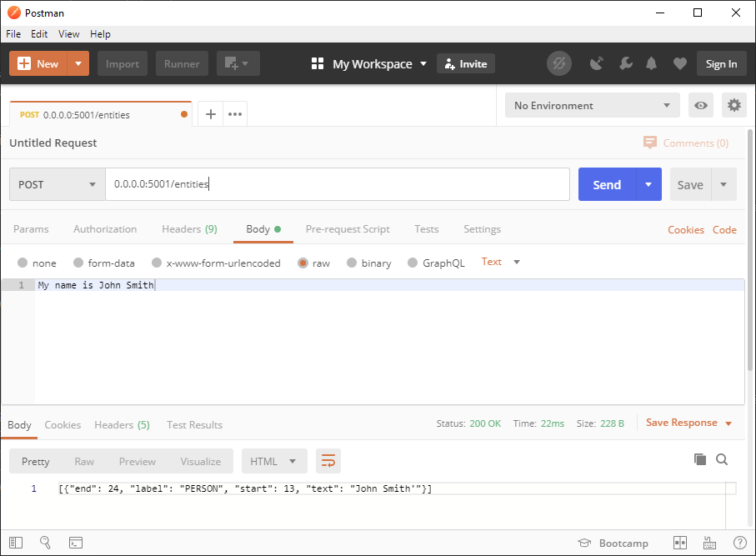Open the HTML response format dropdown
756x556 pixels.
click(x=274, y=461)
